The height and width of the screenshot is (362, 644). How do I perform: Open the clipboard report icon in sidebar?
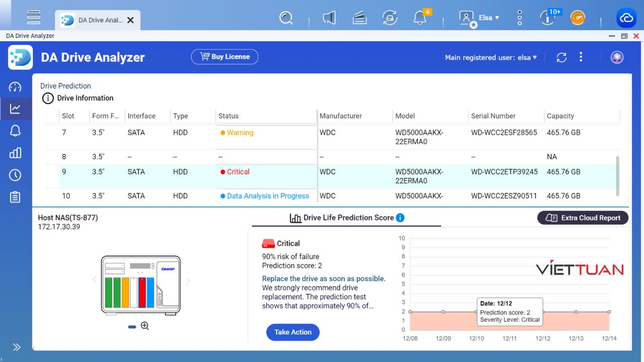tap(15, 197)
